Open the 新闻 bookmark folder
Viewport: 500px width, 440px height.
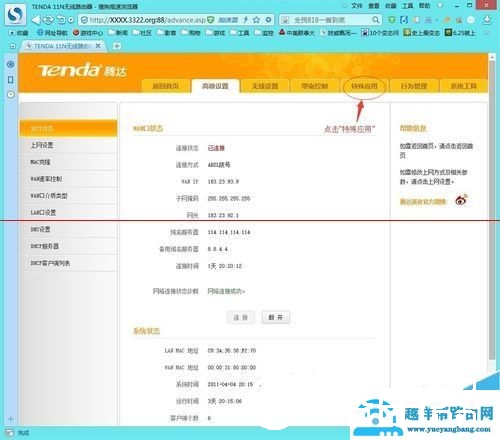(x=118, y=33)
